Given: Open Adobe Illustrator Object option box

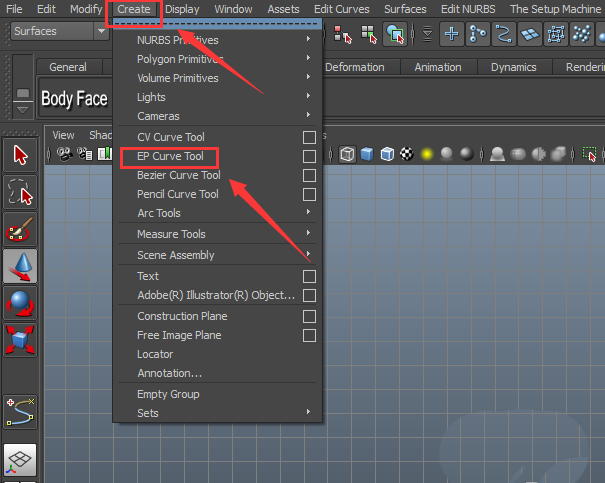Looking at the screenshot, I should [x=309, y=296].
